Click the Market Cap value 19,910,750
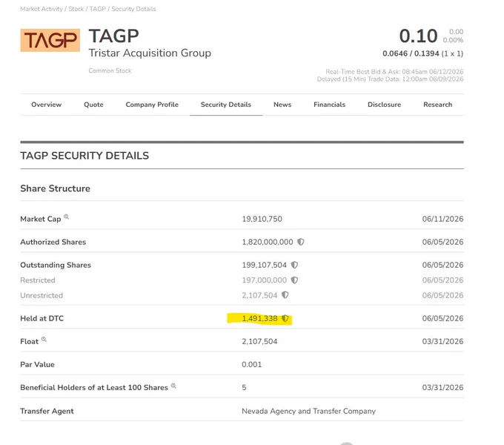Screen dimensions: 504x445 262,219
